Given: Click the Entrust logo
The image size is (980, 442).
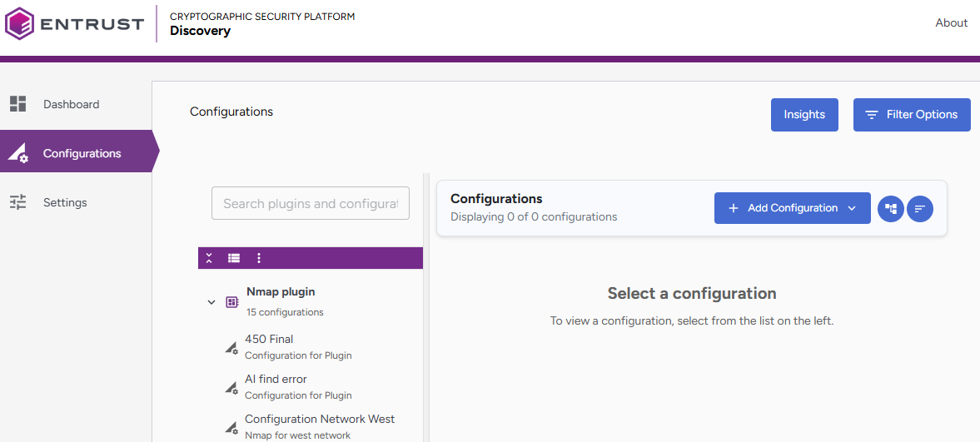Looking at the screenshot, I should pyautogui.click(x=75, y=23).
